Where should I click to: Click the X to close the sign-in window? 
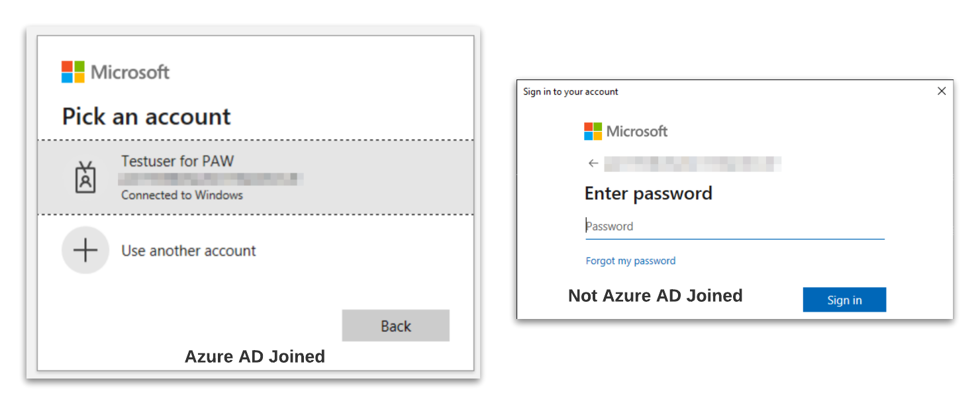tap(942, 91)
